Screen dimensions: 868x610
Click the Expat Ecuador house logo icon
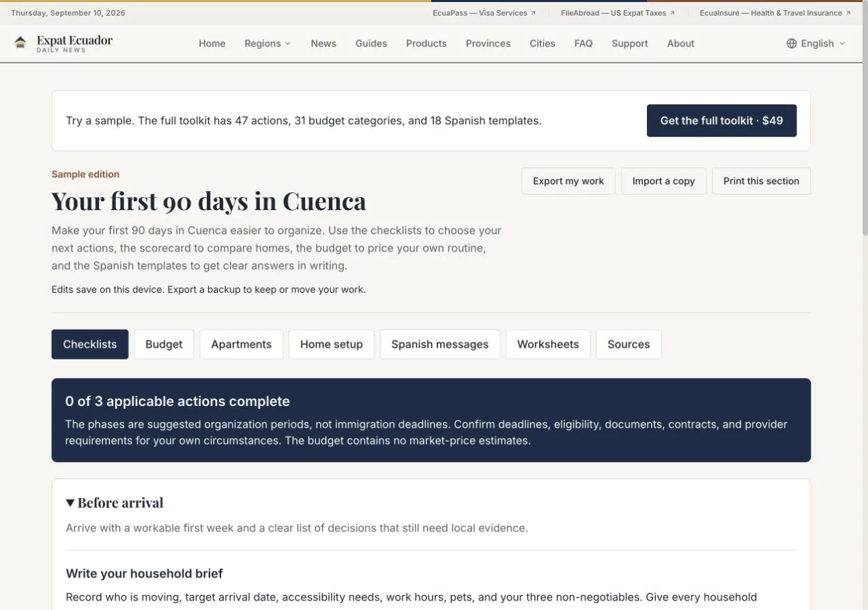click(x=20, y=43)
